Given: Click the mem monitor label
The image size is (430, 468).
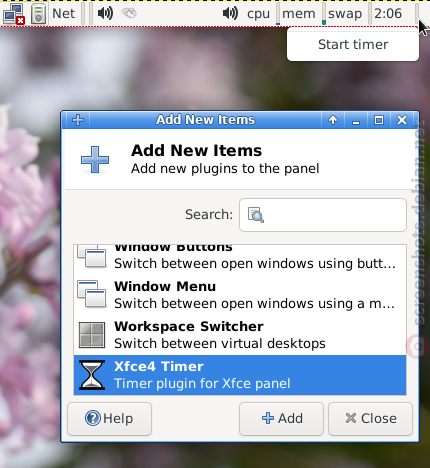Looking at the screenshot, I should (299, 14).
